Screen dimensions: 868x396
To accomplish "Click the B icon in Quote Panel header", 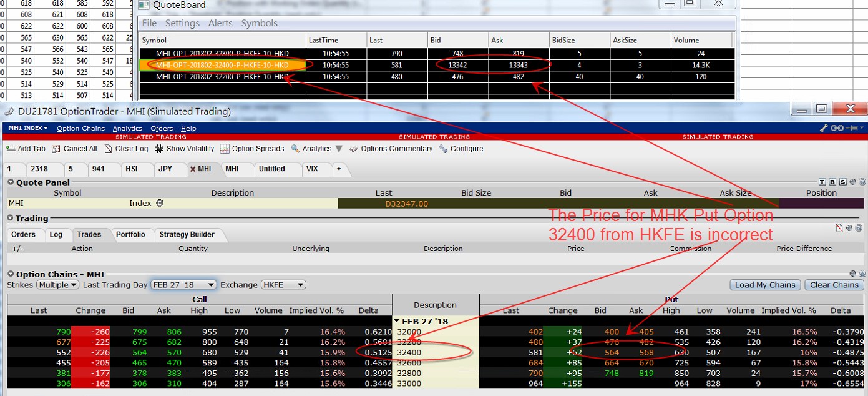I will [x=833, y=182].
